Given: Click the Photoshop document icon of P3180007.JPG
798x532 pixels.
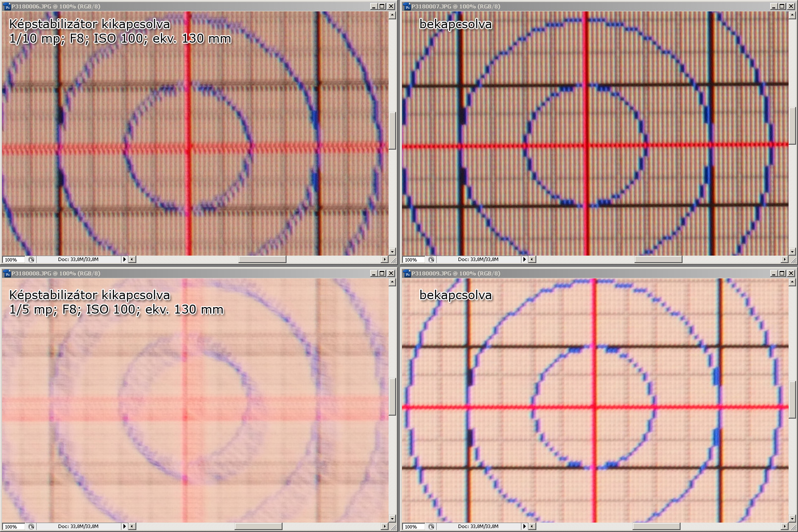Looking at the screenshot, I should (407, 6).
